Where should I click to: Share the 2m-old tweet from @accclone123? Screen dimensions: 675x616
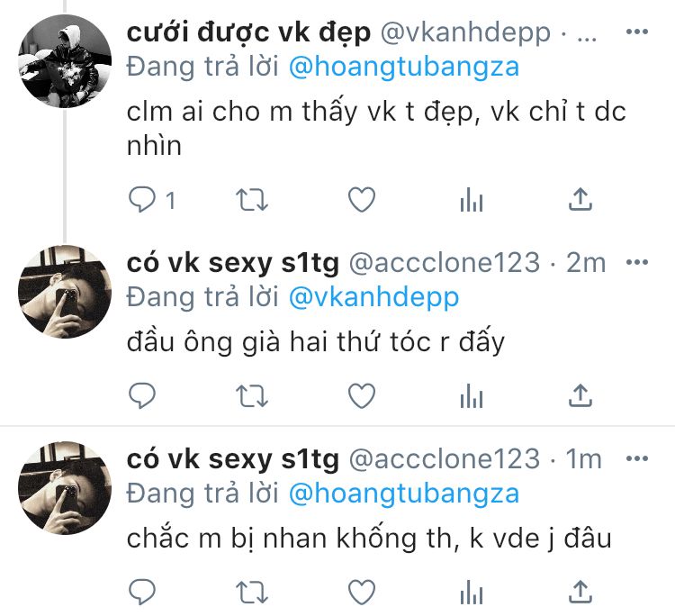pos(580,395)
